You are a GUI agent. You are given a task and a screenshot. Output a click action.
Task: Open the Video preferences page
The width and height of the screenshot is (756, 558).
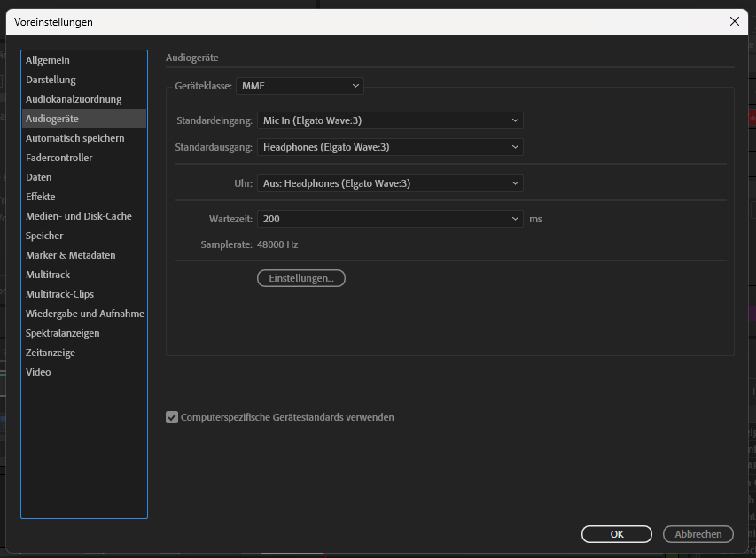[x=38, y=371]
